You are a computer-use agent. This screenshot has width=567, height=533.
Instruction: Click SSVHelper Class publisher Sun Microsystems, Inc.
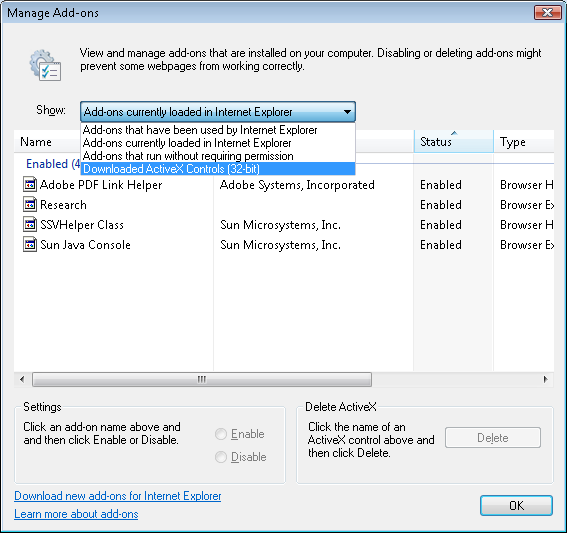click(280, 225)
